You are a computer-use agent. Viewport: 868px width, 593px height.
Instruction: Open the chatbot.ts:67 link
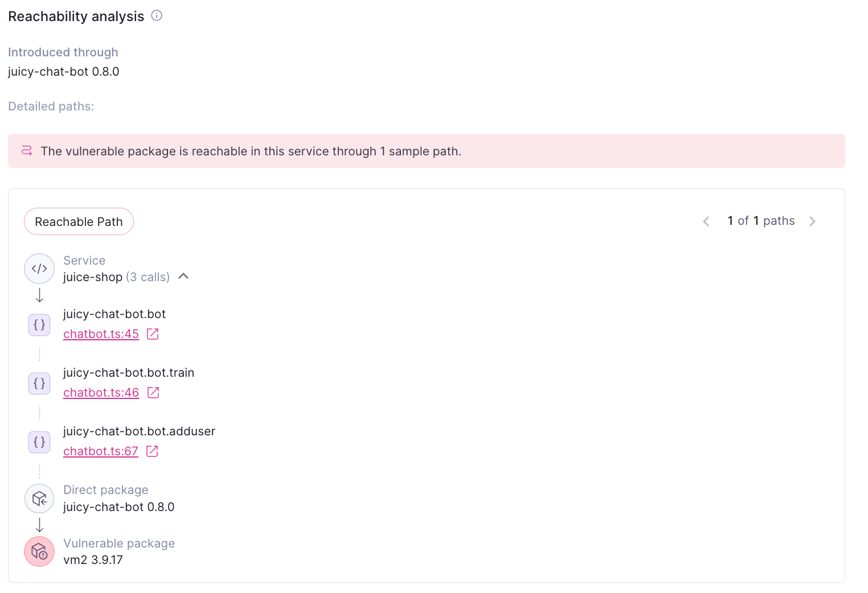(x=101, y=451)
